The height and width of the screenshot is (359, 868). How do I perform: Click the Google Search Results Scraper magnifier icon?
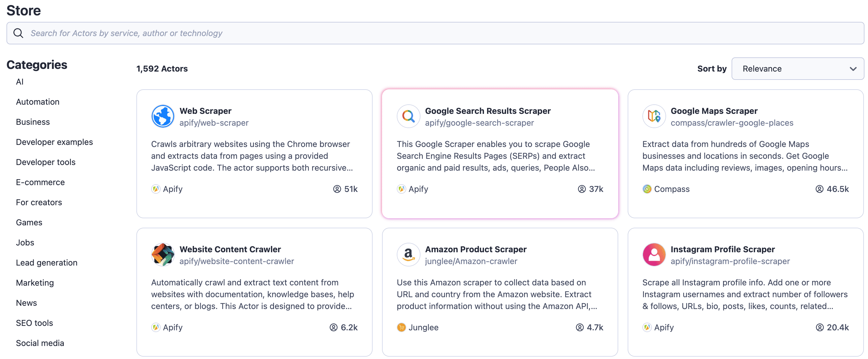point(408,116)
